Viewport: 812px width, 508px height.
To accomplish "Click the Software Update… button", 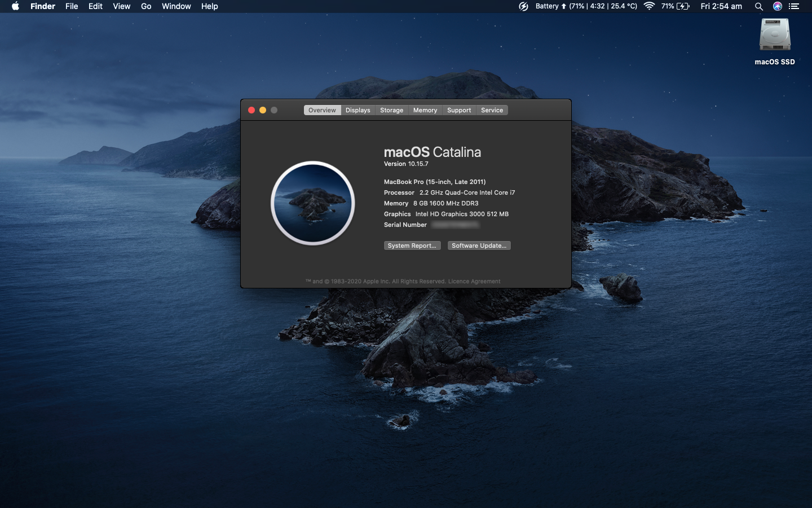I will click(x=479, y=246).
